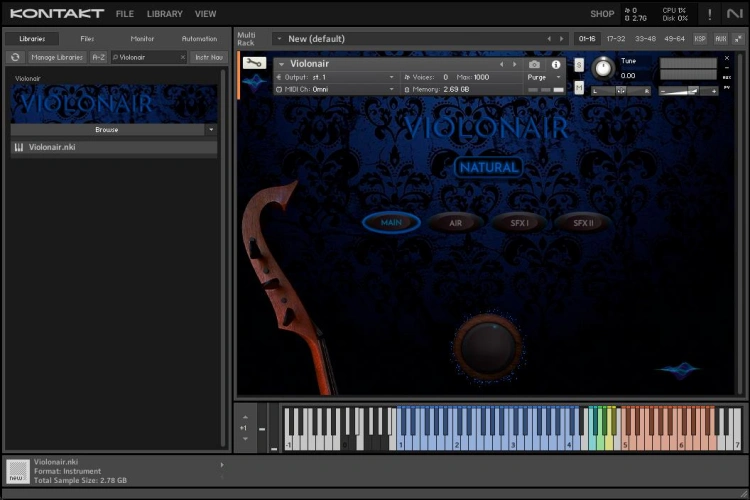750x500 pixels.
Task: Open the instrument info icon
Action: [556, 64]
